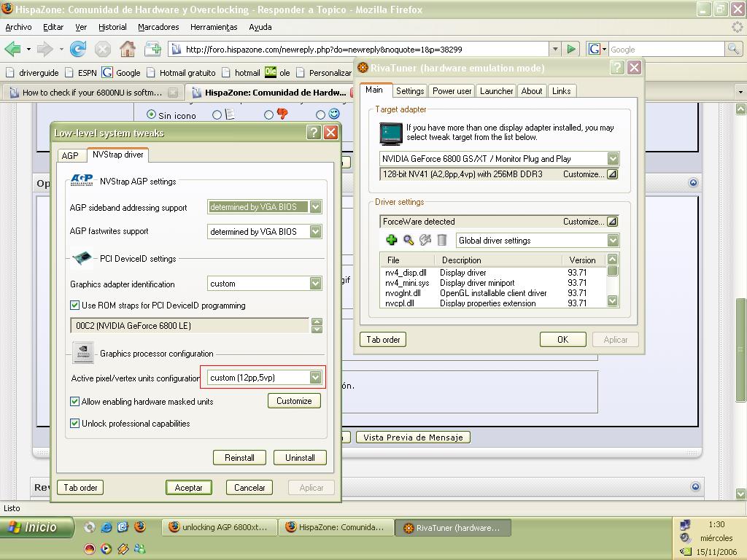Toggle Use ROM straps for PCI DeviceID programming
Viewport: 747px width, 560px height.
point(74,306)
